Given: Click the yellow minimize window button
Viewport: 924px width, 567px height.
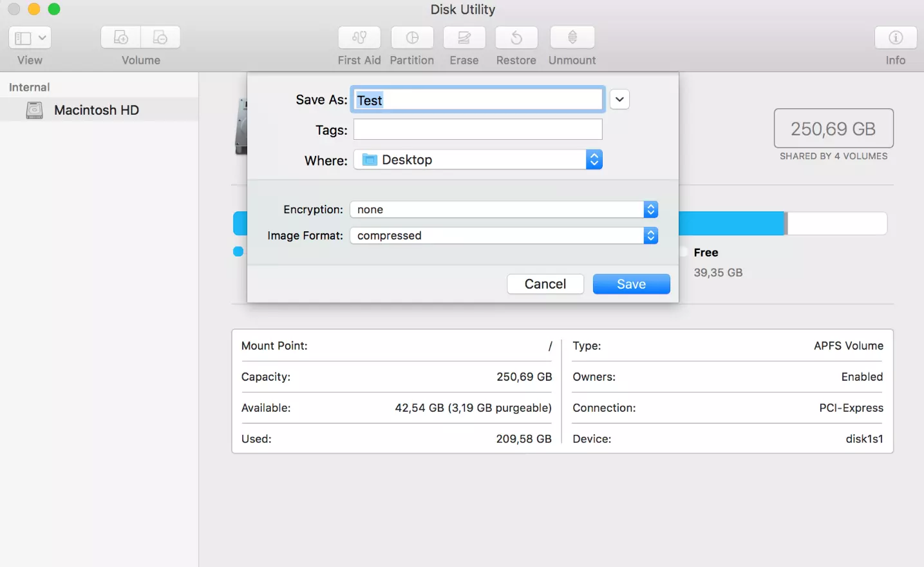Looking at the screenshot, I should (34, 9).
